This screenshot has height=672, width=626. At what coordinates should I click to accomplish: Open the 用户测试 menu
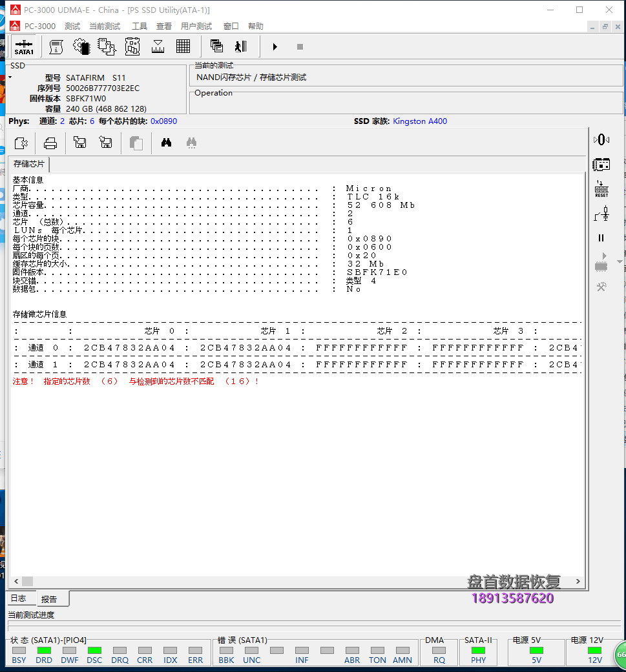pos(196,26)
